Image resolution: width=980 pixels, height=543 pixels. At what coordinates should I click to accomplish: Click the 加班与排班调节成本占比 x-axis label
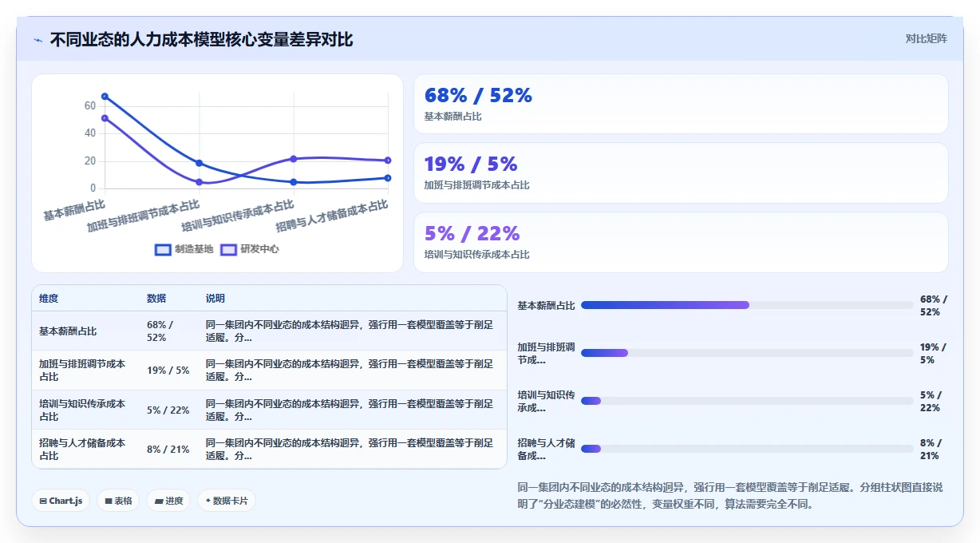144,216
